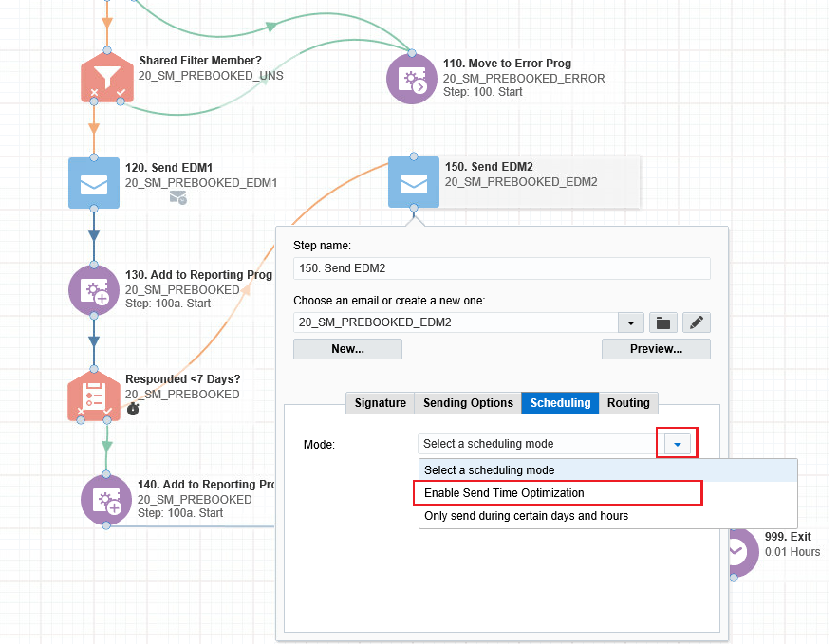
Task: Click the 20_SM_PREBOOKED_UNS filter name
Action: pyautogui.click(x=211, y=76)
